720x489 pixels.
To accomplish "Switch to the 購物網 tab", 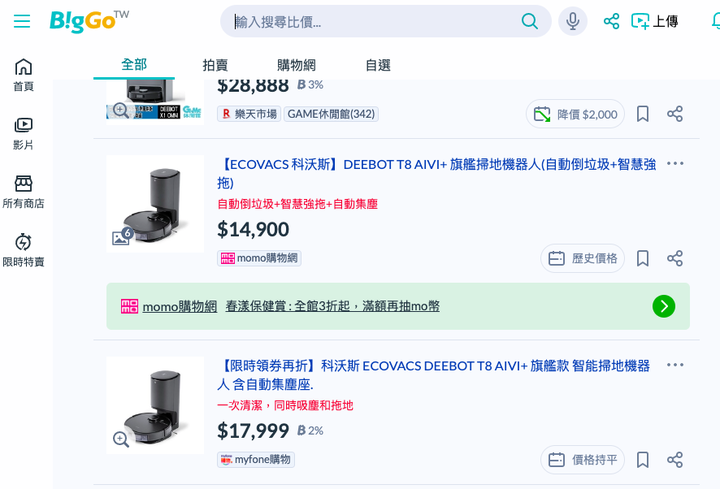I will (x=296, y=65).
